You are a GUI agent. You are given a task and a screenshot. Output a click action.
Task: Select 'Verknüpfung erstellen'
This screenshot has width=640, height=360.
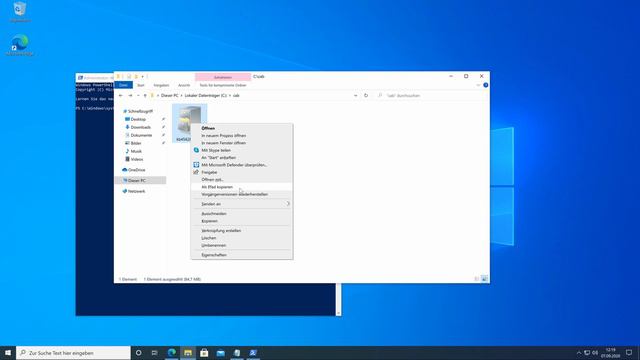pos(221,231)
